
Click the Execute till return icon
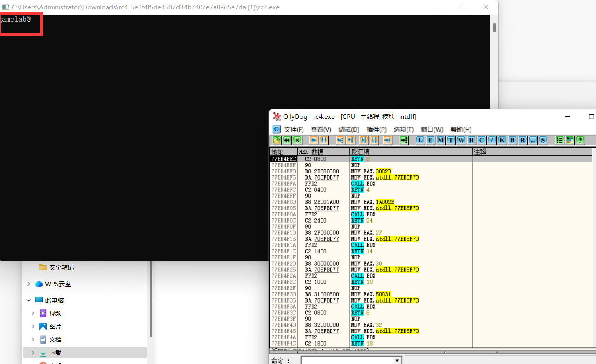point(387,140)
